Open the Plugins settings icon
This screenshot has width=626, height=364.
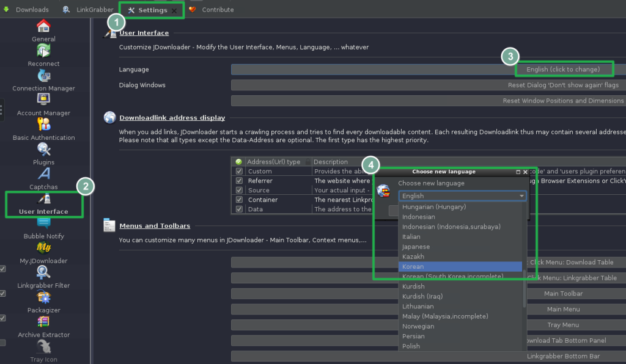click(43, 150)
